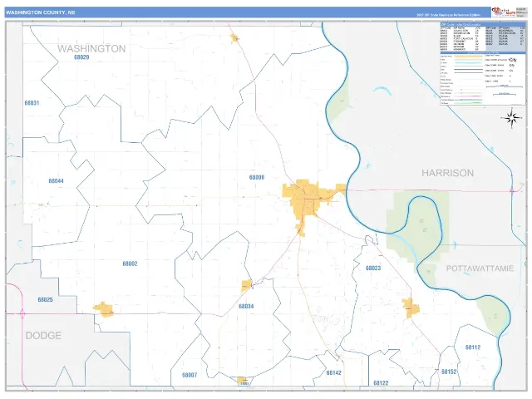This screenshot has width=532, height=399.
Task: Select ZIP code label 68142
Action: pos(334,372)
